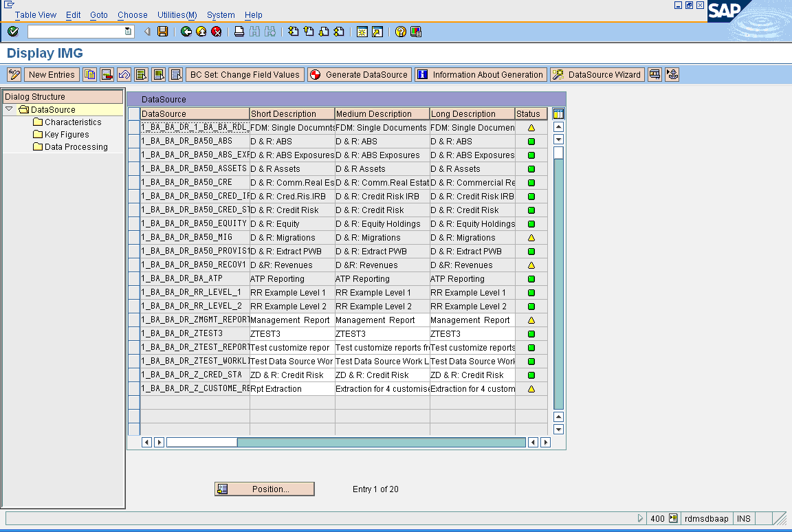Screen dimensions: 792x532
Task: Click scroll-down arrow at bottom of table
Action: (x=558, y=430)
